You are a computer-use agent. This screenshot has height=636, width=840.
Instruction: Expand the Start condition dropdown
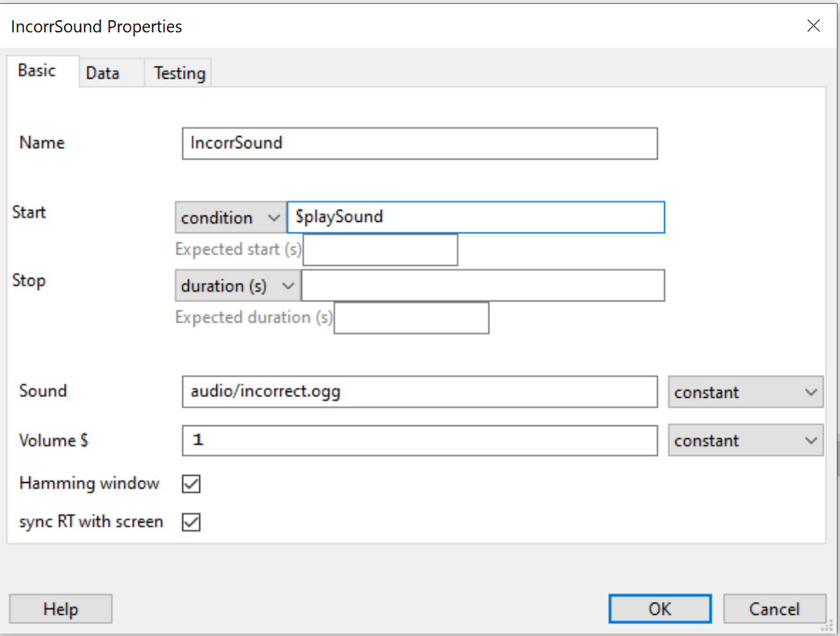click(x=230, y=218)
